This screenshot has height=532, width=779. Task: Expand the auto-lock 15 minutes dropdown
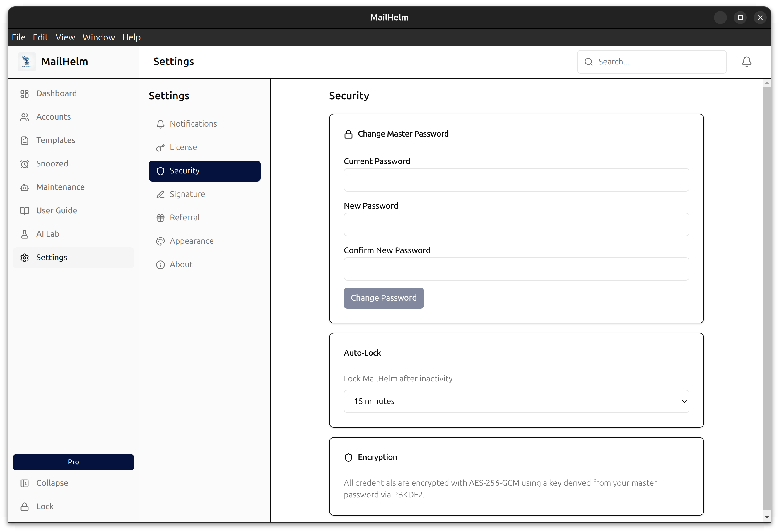[x=516, y=401]
